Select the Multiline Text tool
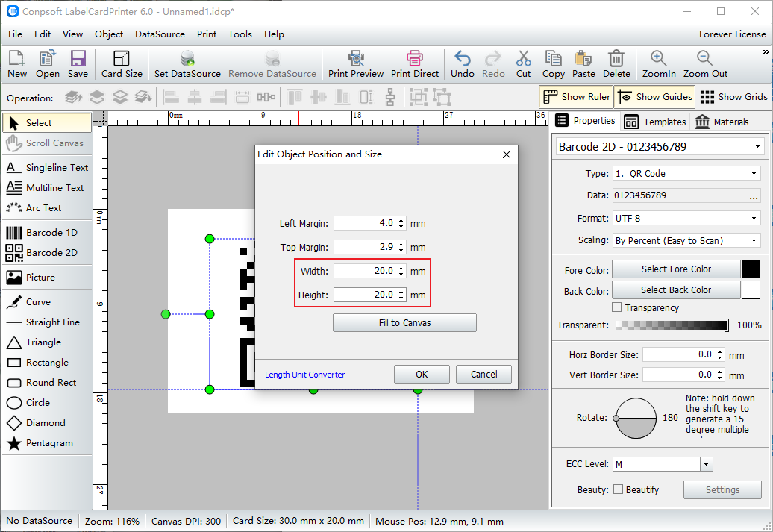This screenshot has height=532, width=773. click(x=47, y=188)
